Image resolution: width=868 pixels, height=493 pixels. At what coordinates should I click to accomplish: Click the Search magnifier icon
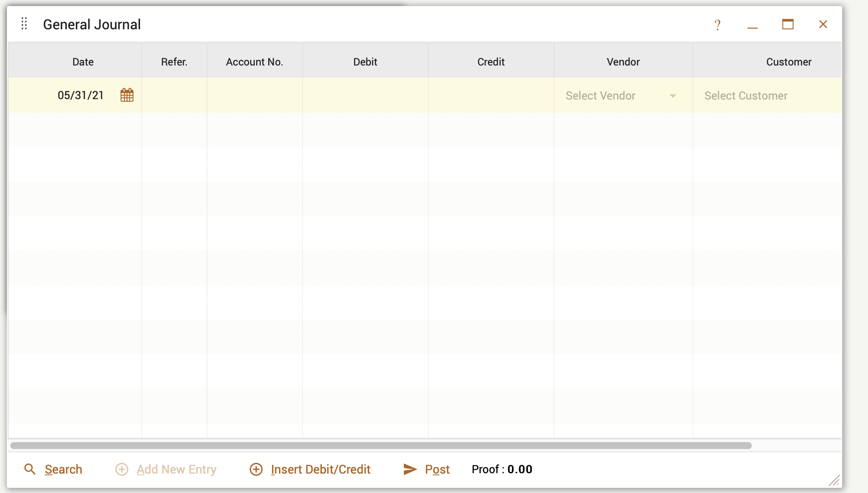coord(30,469)
